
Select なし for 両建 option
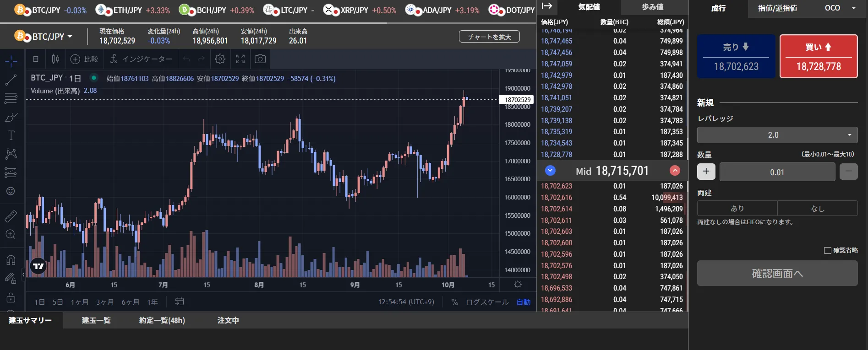click(817, 208)
